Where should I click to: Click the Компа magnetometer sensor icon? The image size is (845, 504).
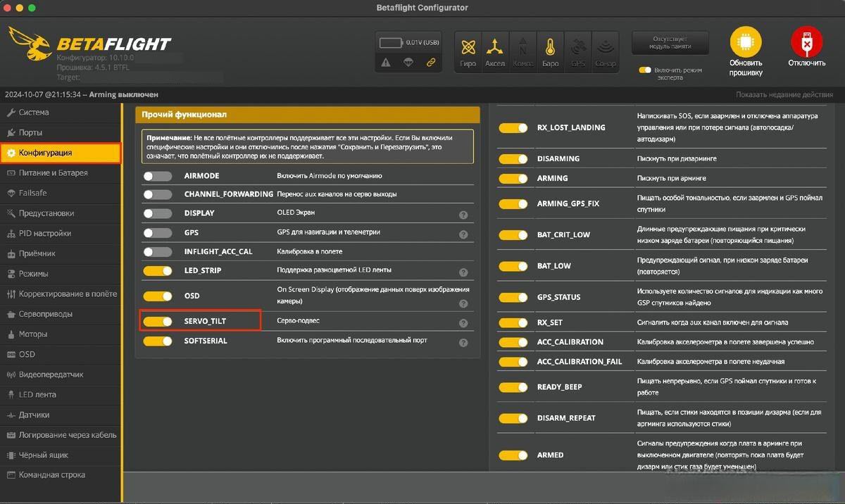coord(522,51)
